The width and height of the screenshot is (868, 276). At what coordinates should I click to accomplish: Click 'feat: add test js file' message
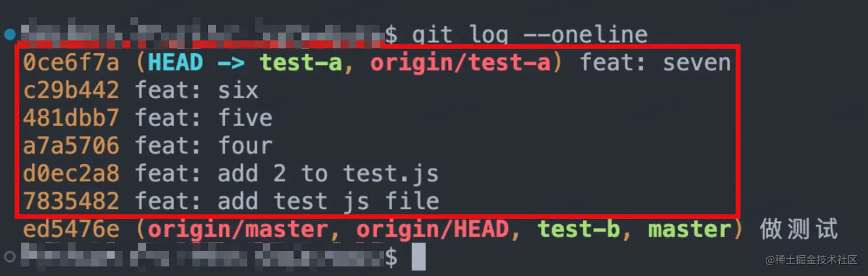[287, 201]
